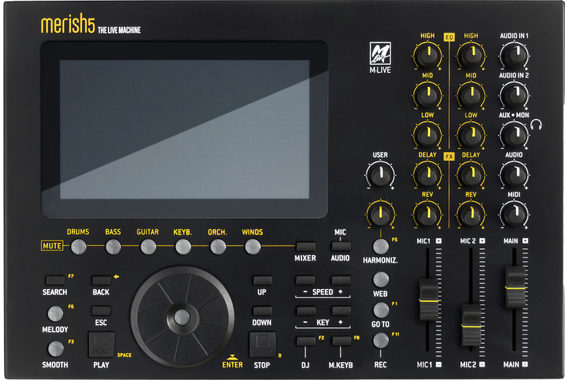Mute the DRUMS track button
The width and height of the screenshot is (567, 380).
78,247
